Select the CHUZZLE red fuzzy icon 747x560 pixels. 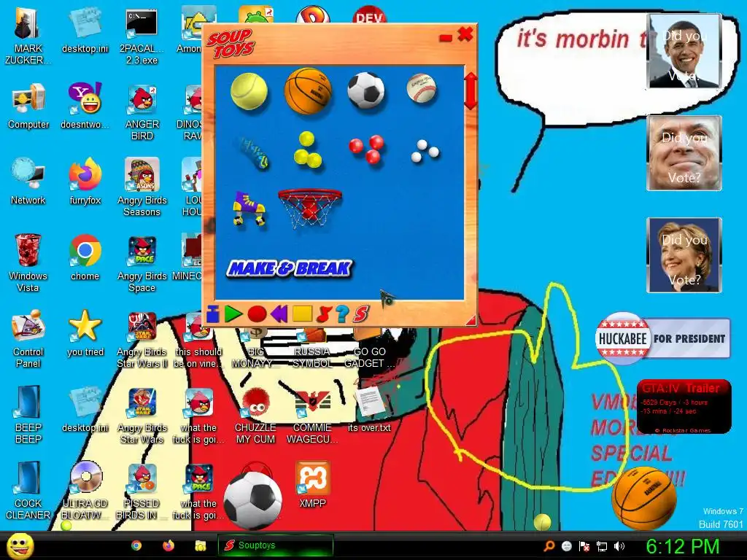coord(256,415)
